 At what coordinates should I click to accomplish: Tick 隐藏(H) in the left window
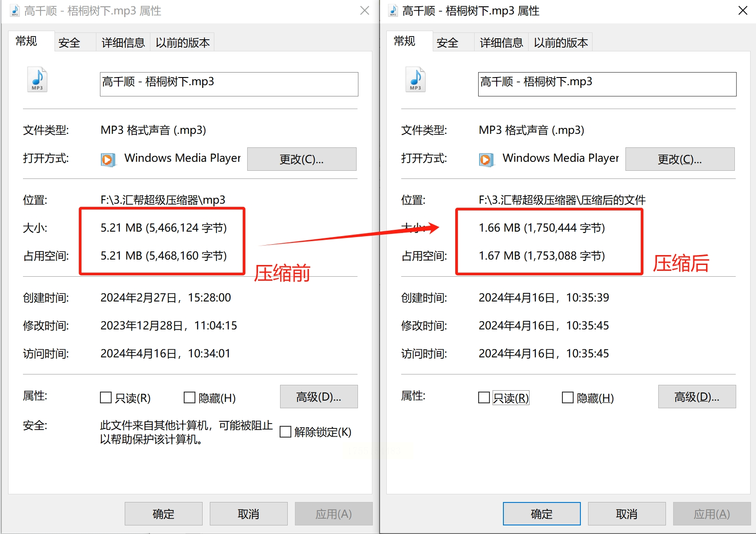click(x=190, y=397)
